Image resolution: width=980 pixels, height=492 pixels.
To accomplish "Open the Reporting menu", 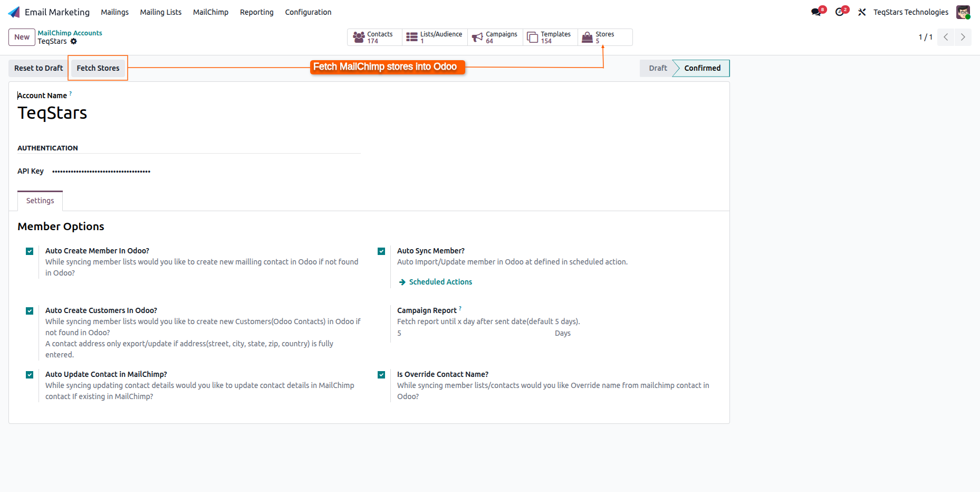I will tap(256, 12).
